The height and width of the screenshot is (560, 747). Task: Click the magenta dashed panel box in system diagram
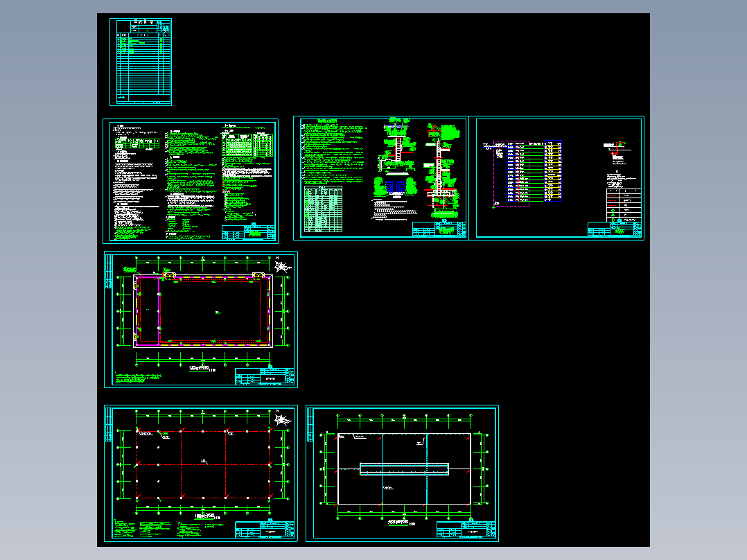point(511,173)
